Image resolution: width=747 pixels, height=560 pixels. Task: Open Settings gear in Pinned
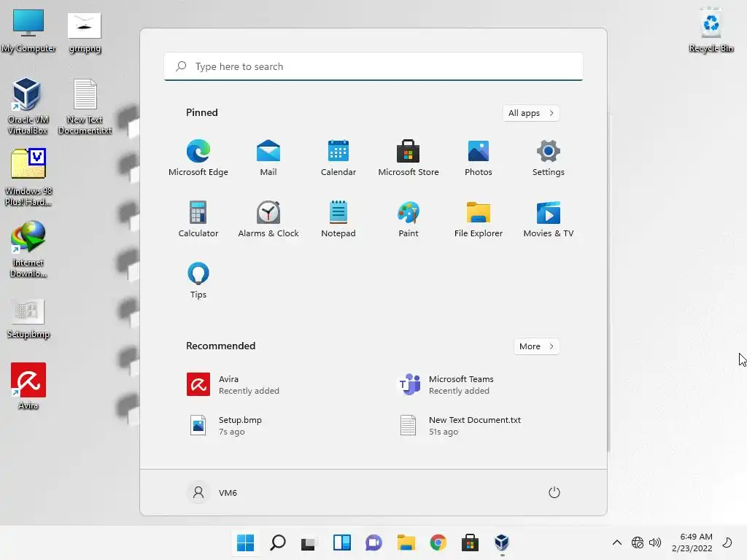coord(549,158)
